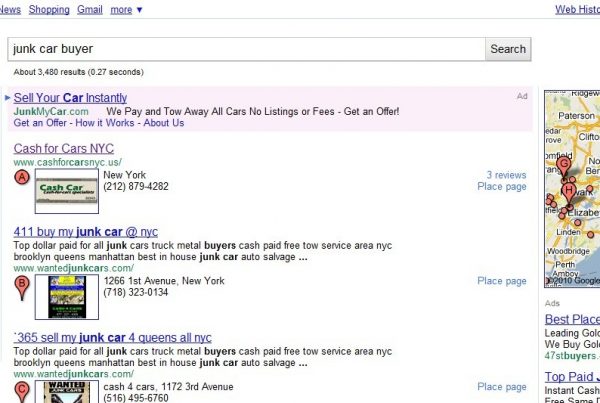
Task: Open the Sell Your Car Instantly ad
Action: pyautogui.click(x=70, y=98)
